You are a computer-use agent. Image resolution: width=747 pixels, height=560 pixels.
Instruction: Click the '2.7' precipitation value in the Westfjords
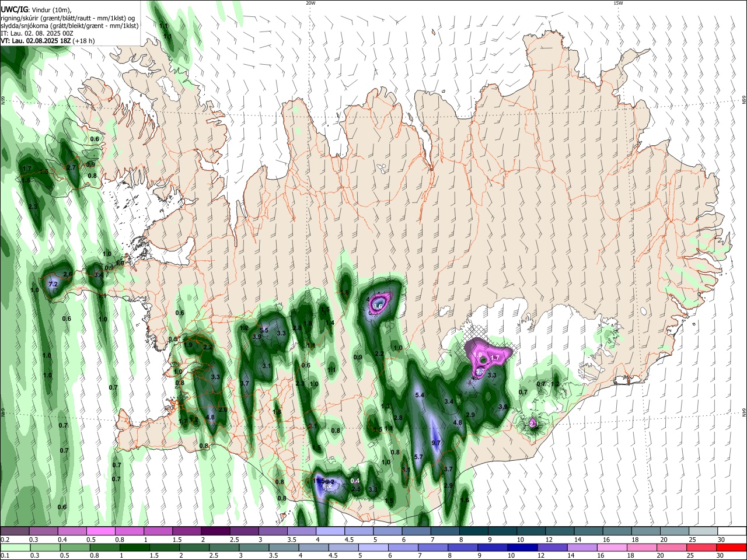coord(71,167)
